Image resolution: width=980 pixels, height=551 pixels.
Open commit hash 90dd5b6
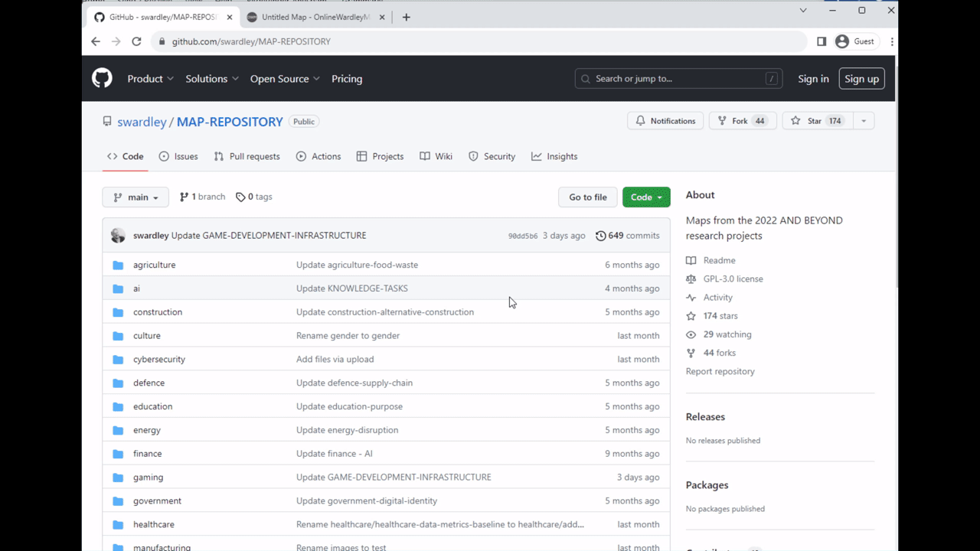tap(523, 236)
